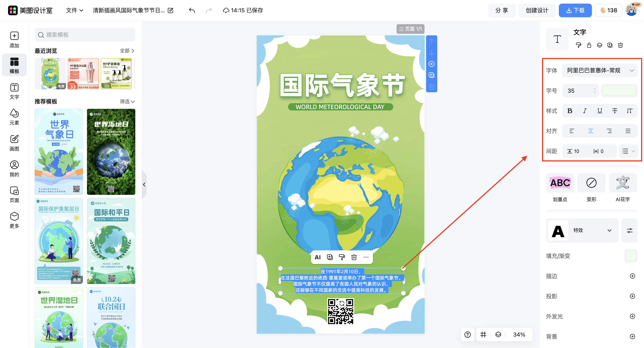This screenshot has width=644, height=348.
Task: Lock the selected text element
Action: tap(589, 45)
